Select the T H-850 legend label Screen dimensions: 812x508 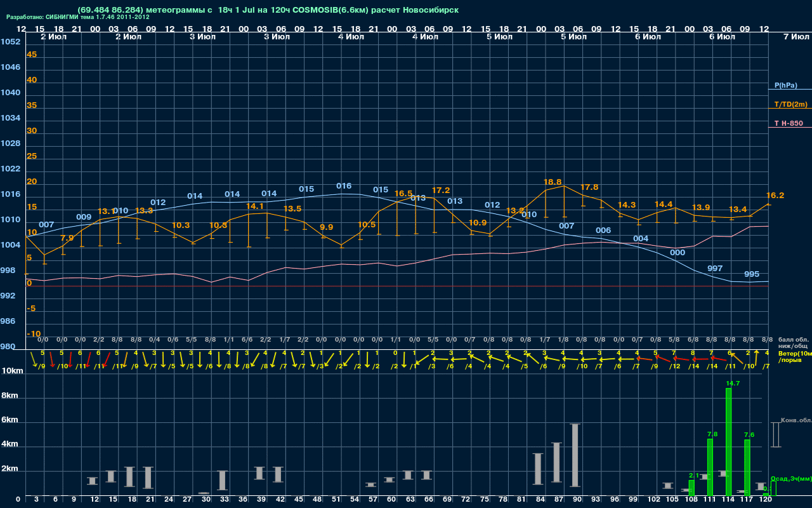tap(788, 123)
